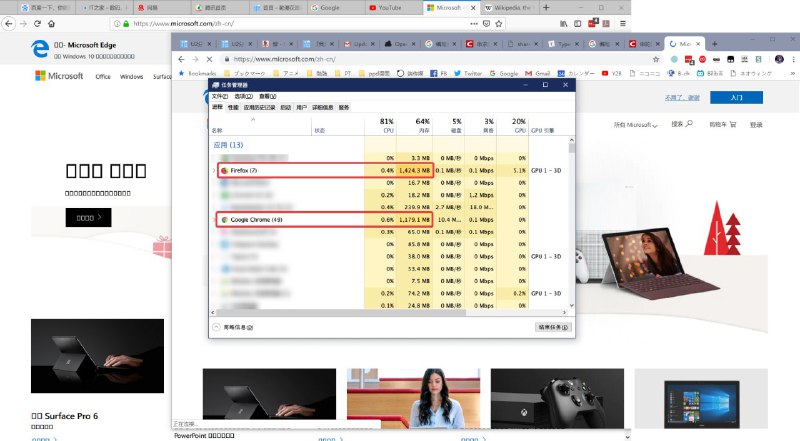Click 应用 (13) group heading
The width and height of the screenshot is (800, 441).
[x=228, y=145]
